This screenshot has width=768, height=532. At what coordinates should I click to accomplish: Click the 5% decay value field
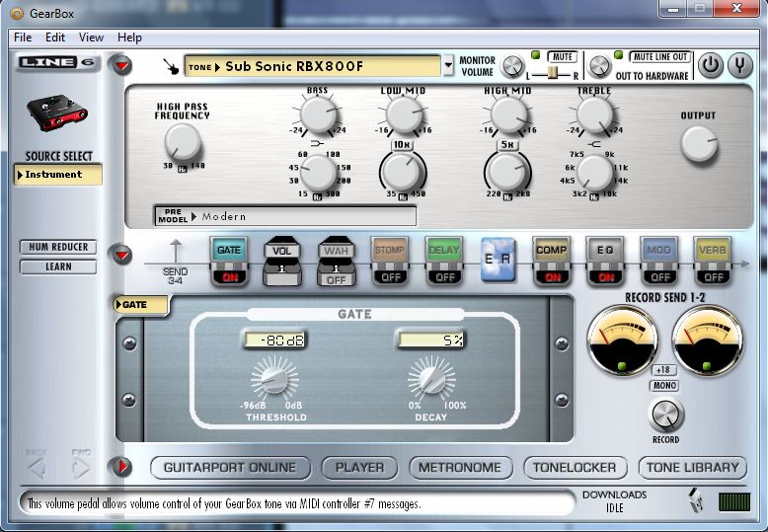[x=430, y=340]
